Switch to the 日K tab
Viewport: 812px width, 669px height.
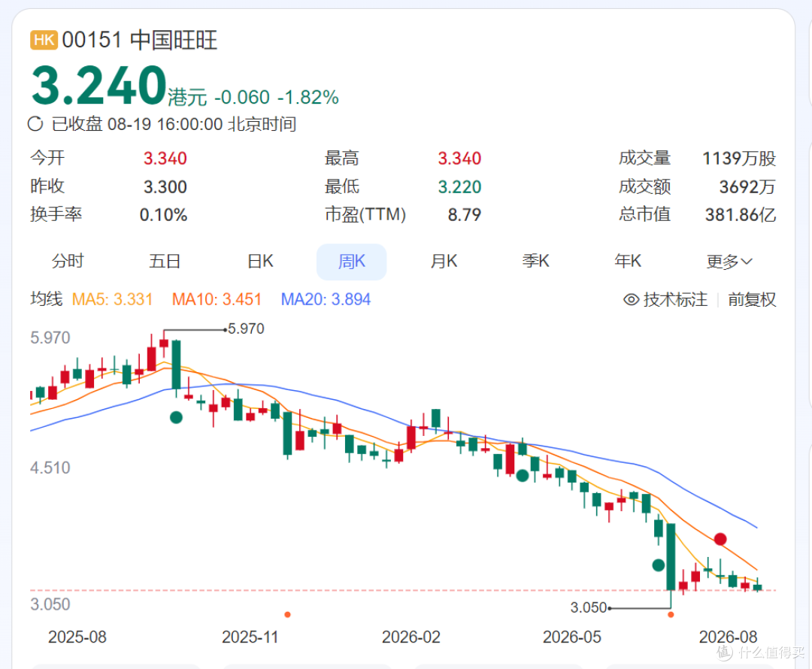260,261
